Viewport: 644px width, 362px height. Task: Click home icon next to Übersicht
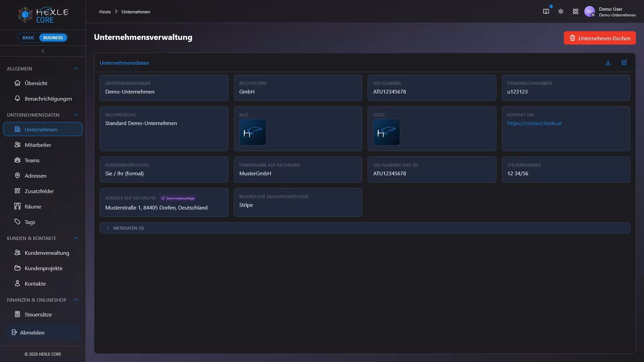(17, 83)
